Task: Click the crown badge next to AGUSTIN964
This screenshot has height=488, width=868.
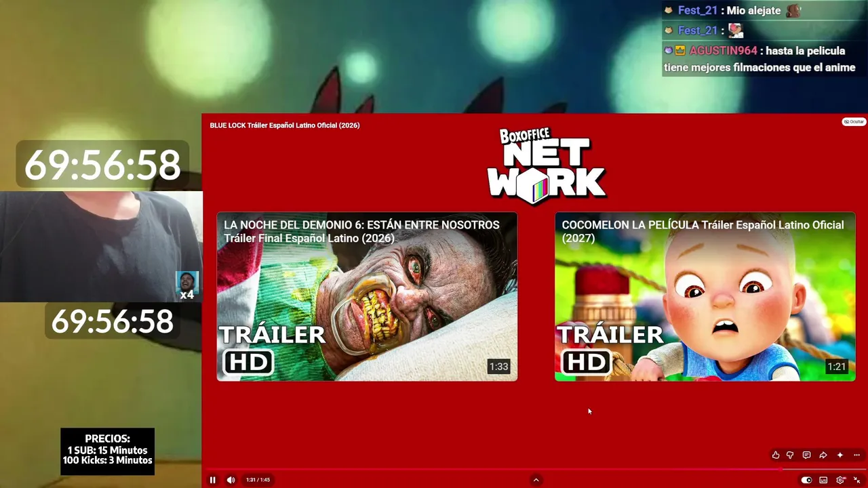Action: tap(679, 51)
